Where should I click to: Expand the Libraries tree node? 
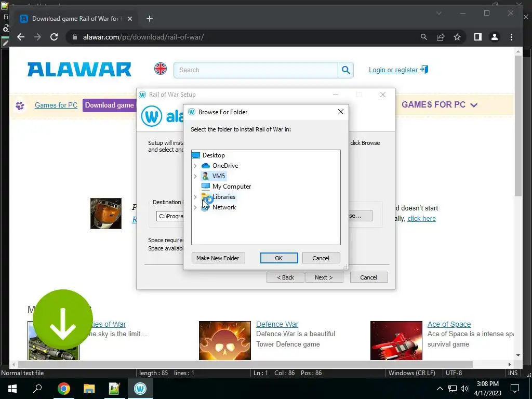[195, 197]
